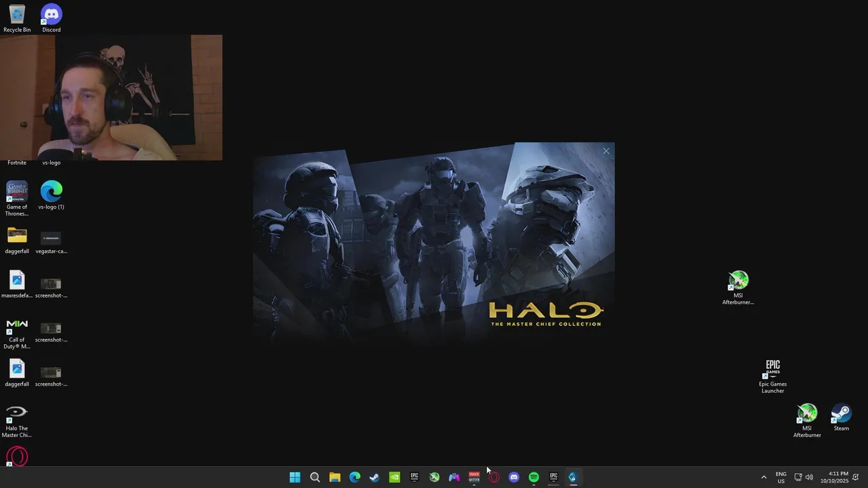Image resolution: width=868 pixels, height=488 pixels.
Task: Open the Opera GX desktop shortcut
Action: 17,457
